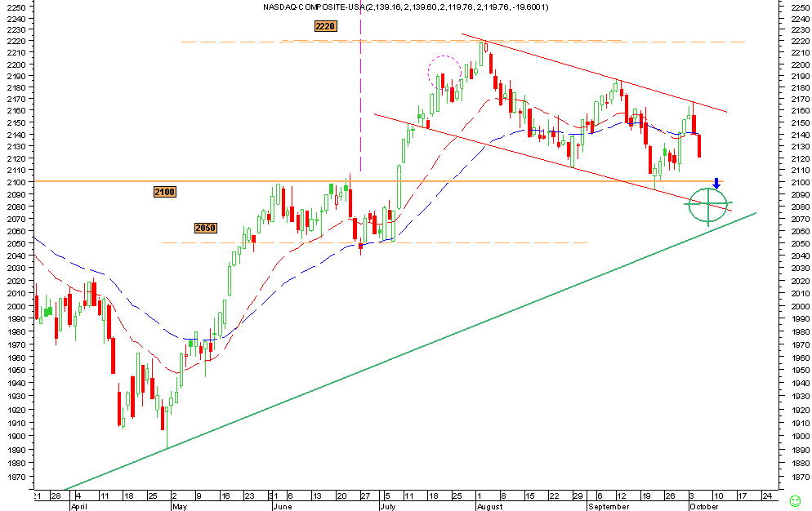Viewport: 812px width, 511px height.
Task: Click date tick 16 under May
Action: 225,496
